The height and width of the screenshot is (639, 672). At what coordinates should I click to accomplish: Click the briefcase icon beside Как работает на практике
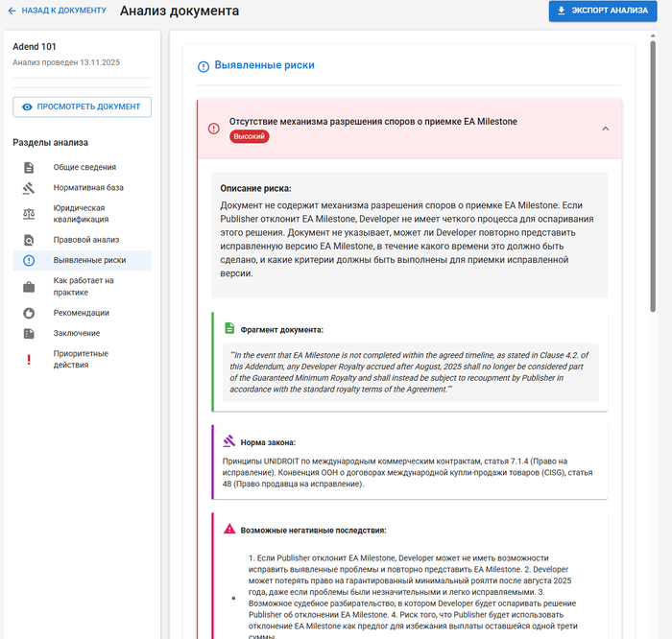pyautogui.click(x=29, y=287)
